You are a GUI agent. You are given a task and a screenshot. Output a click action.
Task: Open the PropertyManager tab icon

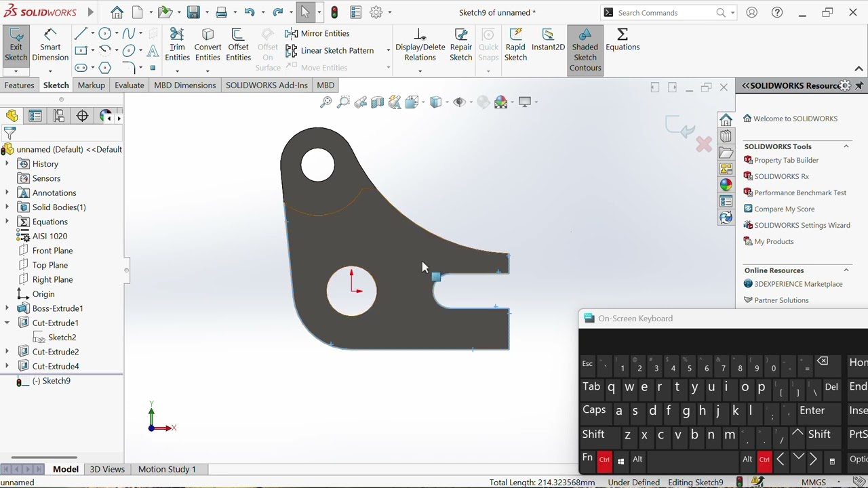point(35,116)
